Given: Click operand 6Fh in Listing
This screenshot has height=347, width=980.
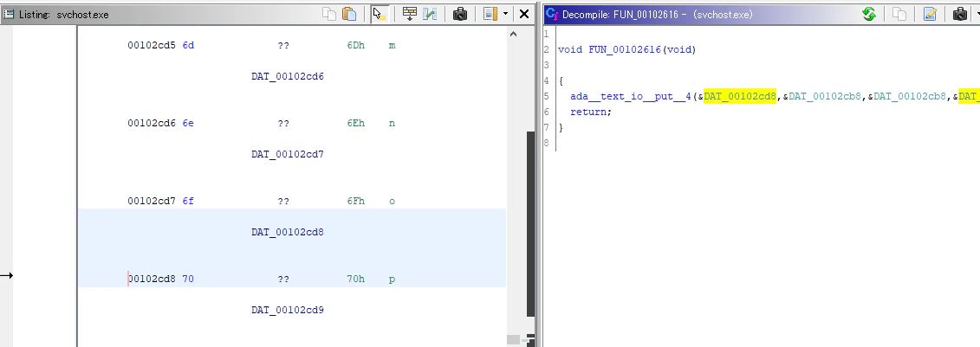Looking at the screenshot, I should coord(355,201).
